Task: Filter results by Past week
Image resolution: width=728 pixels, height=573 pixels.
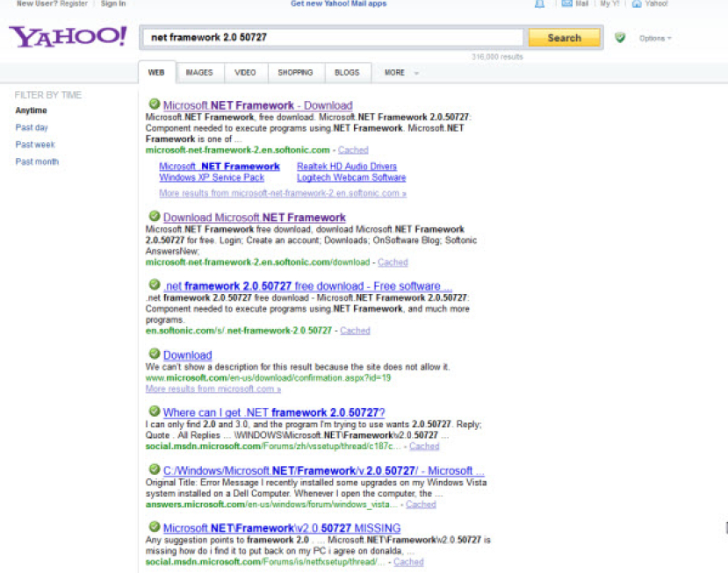Action: 35,145
